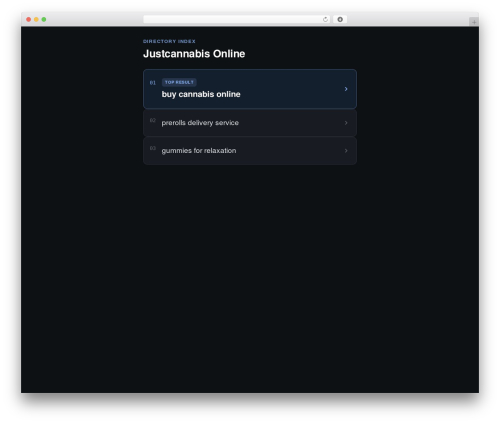Expand the prerolls delivery service chevron
The width and height of the screenshot is (500, 423).
click(x=346, y=123)
